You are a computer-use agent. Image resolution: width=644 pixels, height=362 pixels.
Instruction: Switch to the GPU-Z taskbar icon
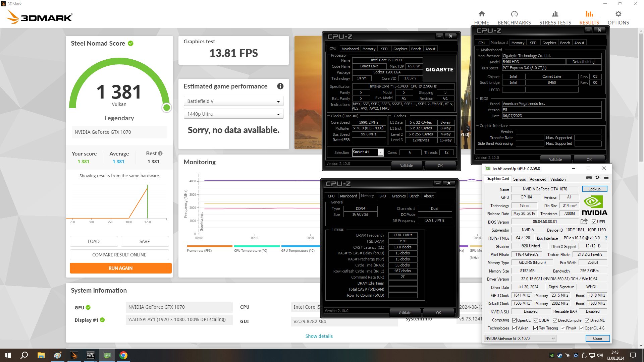tap(107, 355)
